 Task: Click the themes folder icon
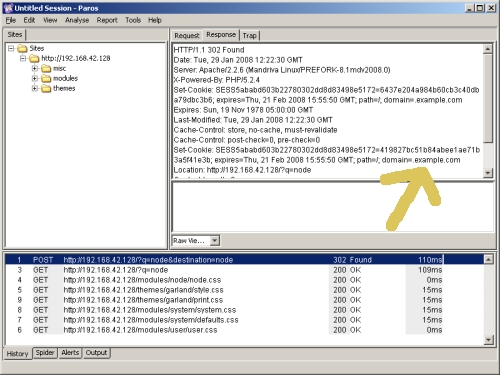[46, 89]
